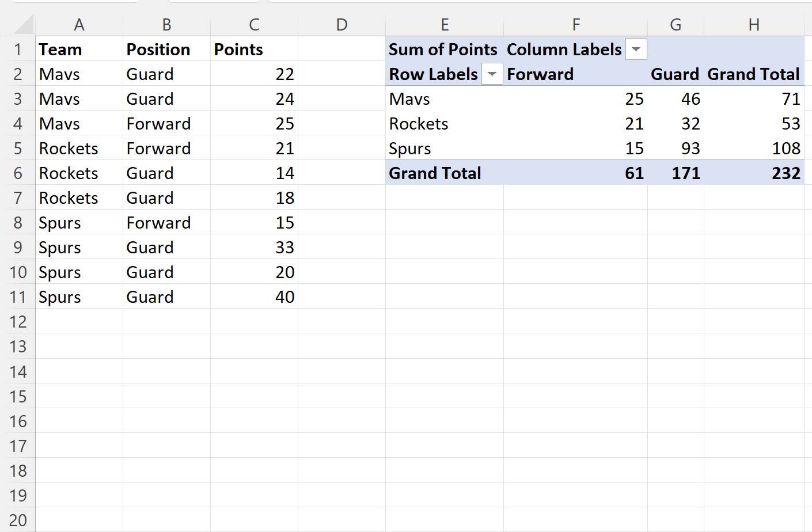Select column F header
This screenshot has width=812, height=532.
click(x=576, y=25)
